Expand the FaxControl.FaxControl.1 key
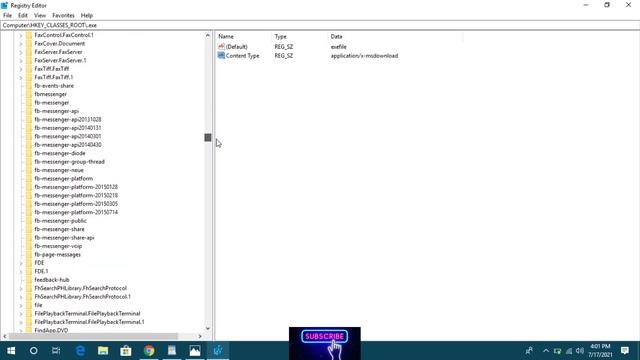The height and width of the screenshot is (360, 640). tap(21, 36)
